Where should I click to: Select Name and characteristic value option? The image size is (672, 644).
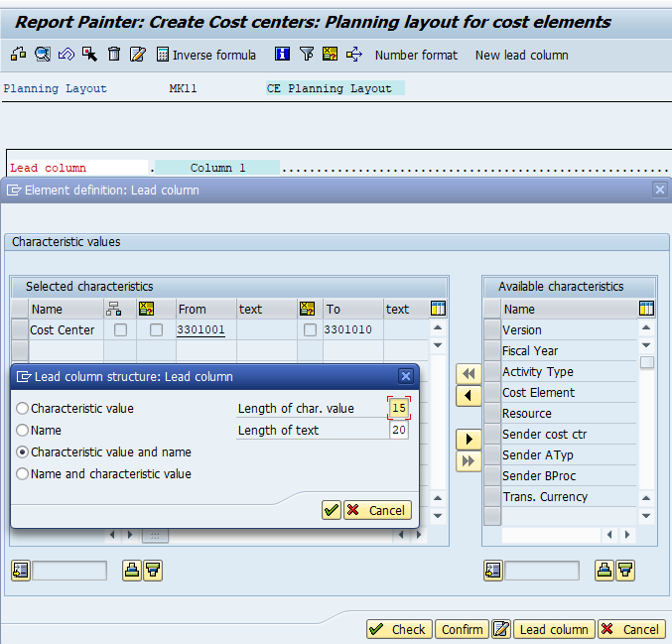[23, 474]
